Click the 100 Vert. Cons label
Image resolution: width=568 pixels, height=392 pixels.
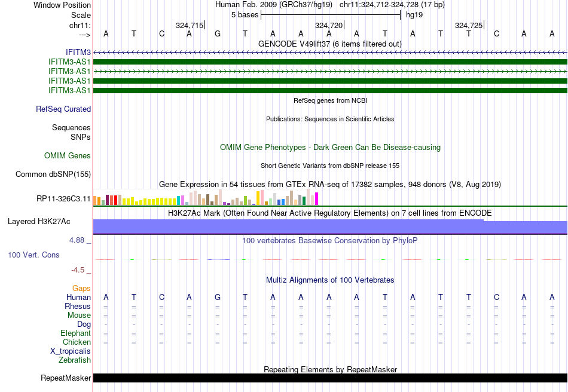[x=33, y=255]
